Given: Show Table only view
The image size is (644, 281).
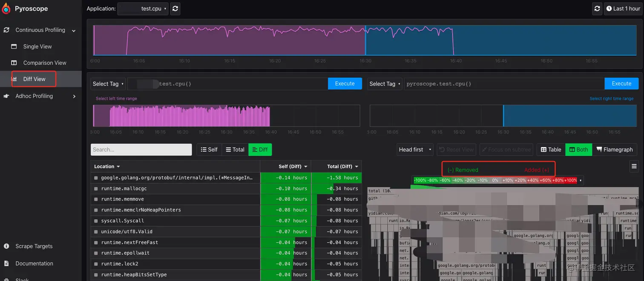Looking at the screenshot, I should click(x=551, y=149).
